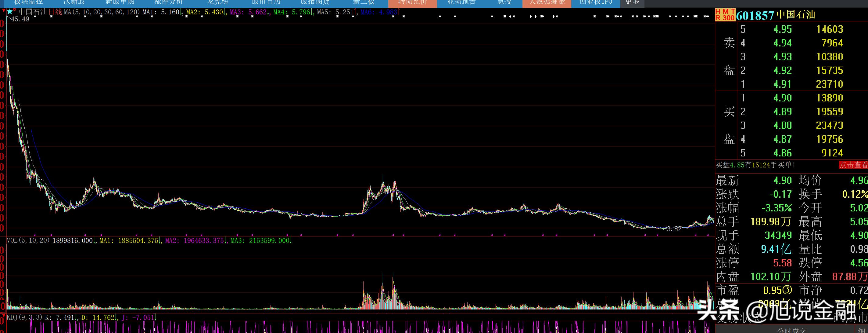Expand the 更多 menu

[632, 3]
